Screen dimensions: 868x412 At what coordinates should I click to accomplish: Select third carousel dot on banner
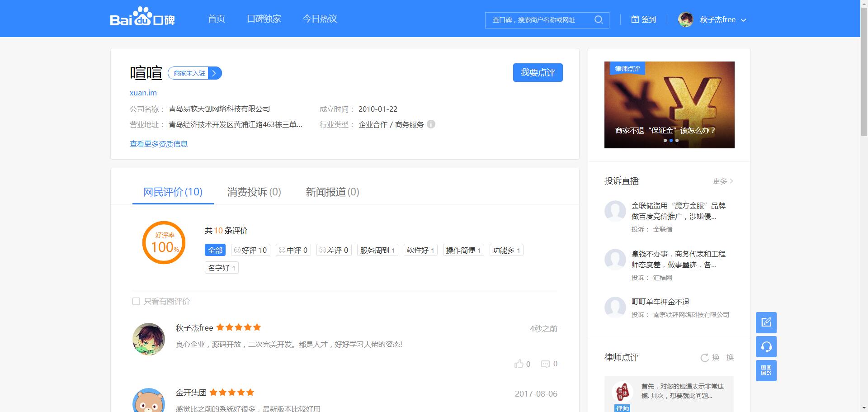(x=677, y=140)
